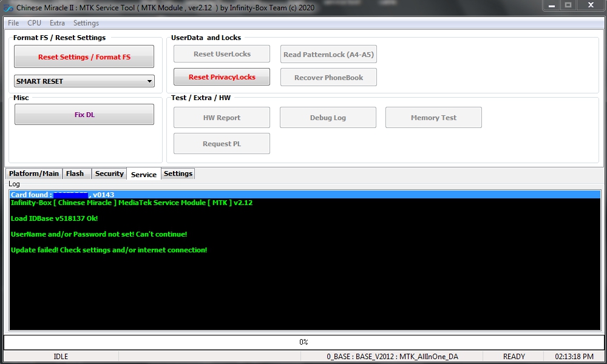Click the clock time in status bar
The image size is (607, 364).
(x=574, y=356)
